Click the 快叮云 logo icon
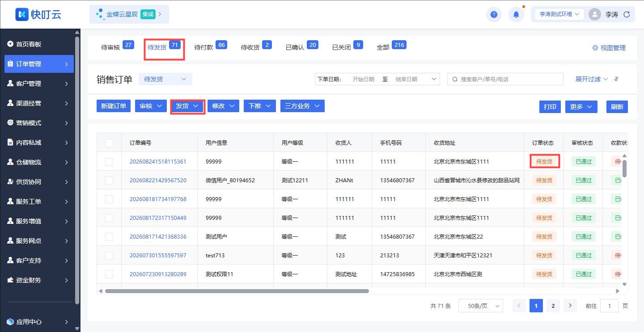 (x=22, y=14)
